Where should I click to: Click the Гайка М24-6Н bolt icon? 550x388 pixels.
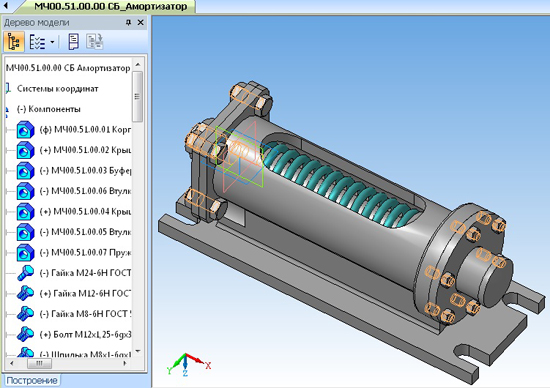click(25, 273)
